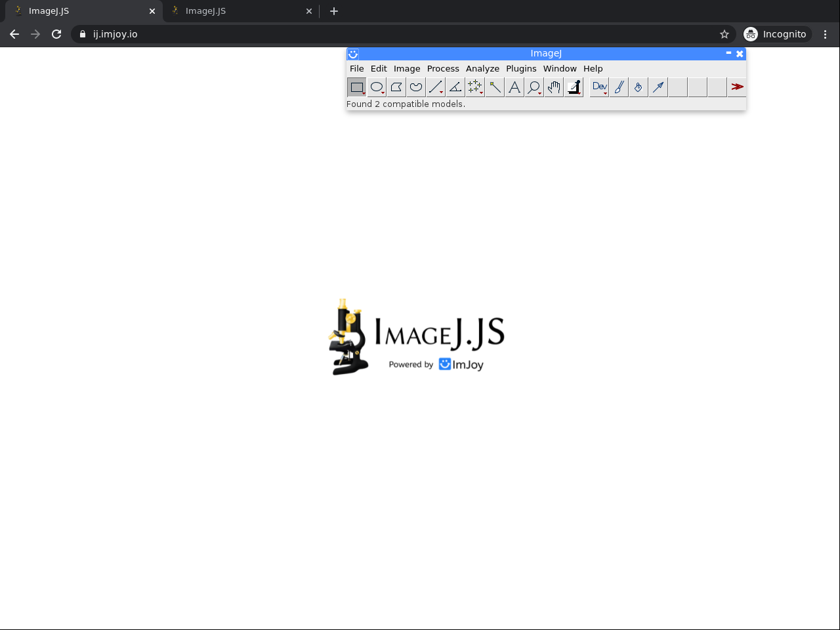
Task: Click the 'Found 2 compatible models.' status text
Action: point(406,104)
